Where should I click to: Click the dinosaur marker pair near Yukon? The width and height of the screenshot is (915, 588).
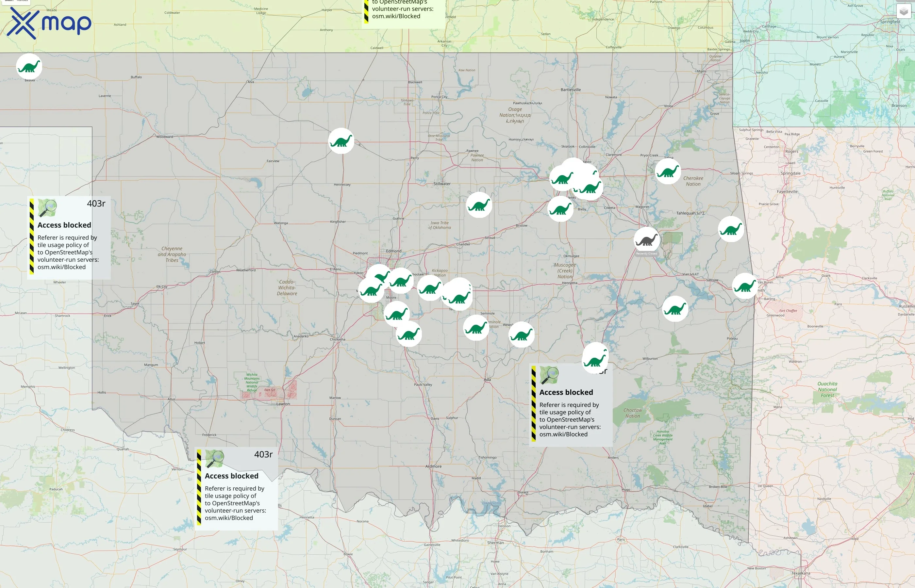pyautogui.click(x=376, y=285)
